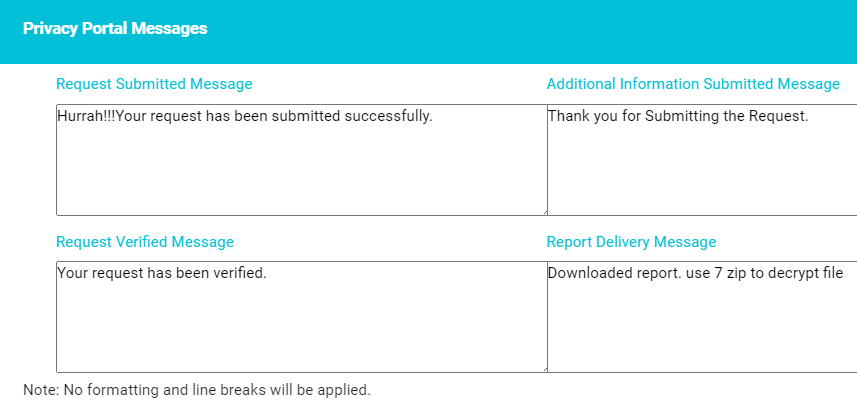Click the "Request Verified Message" label
This screenshot has height=403, width=857.
click(x=145, y=242)
